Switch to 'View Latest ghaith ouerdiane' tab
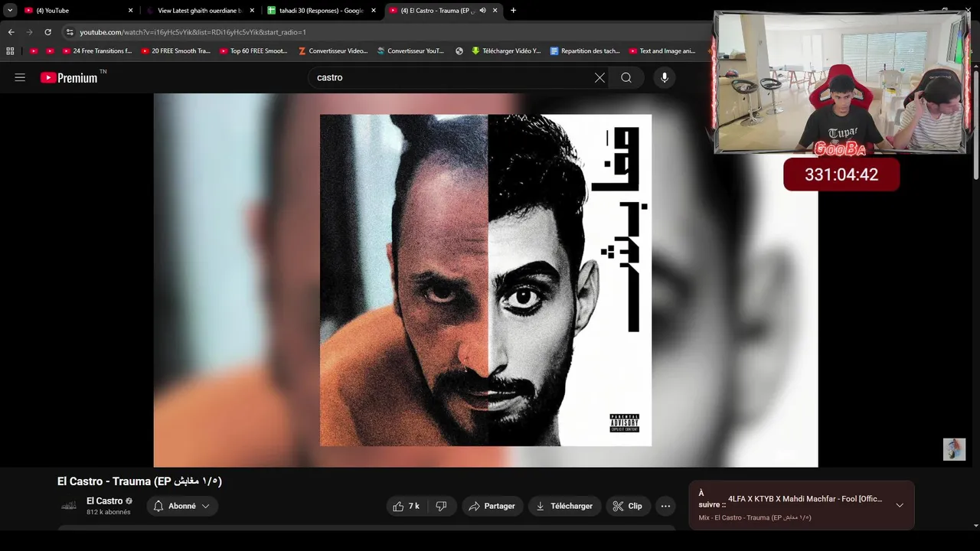 pos(201,11)
